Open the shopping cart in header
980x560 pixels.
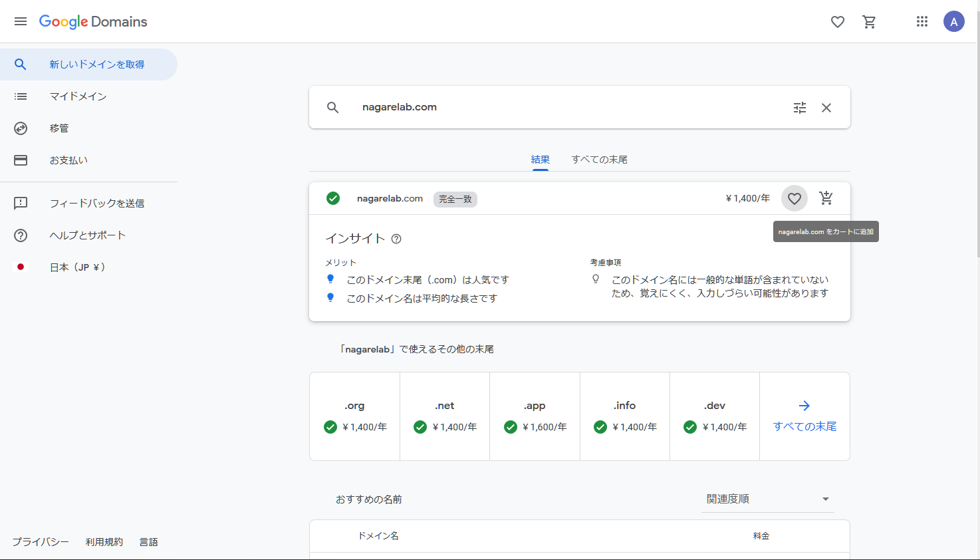click(869, 22)
